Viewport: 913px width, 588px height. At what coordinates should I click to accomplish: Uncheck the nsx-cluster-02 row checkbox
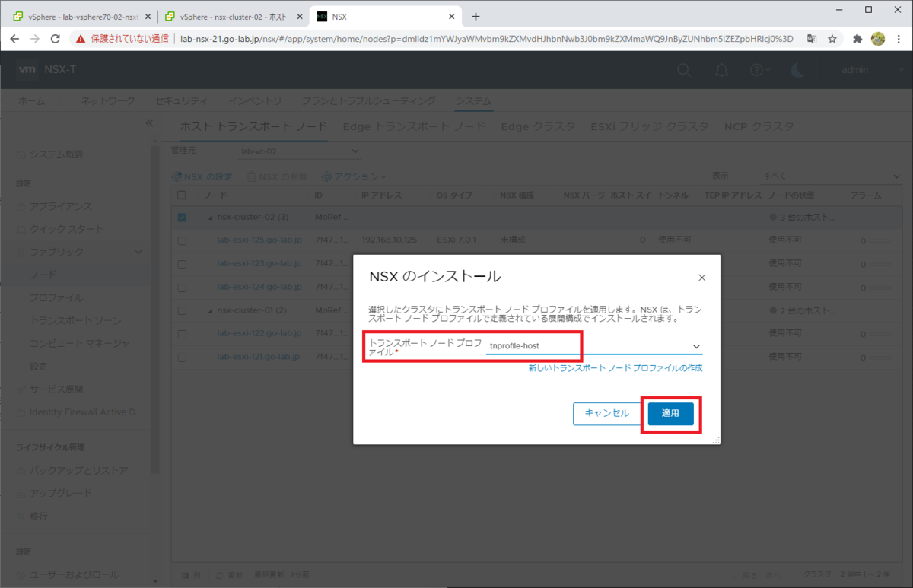pos(182,218)
